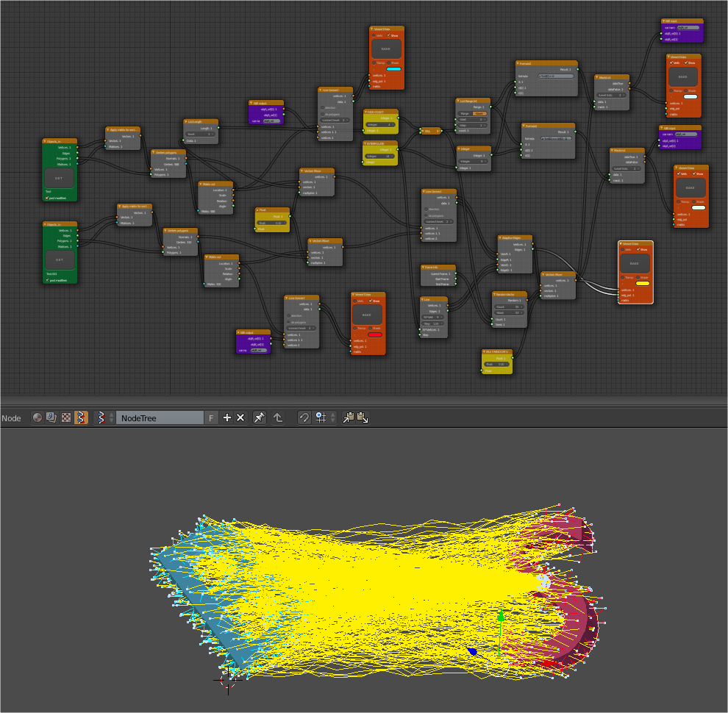
Task: Click FACE COUNT integer value field
Action: point(379,124)
